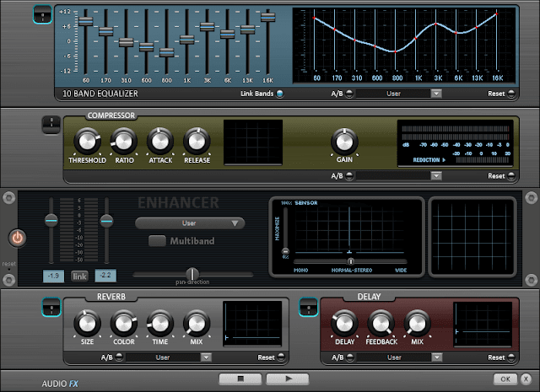Image resolution: width=540 pixels, height=392 pixels.
Task: Click the Enhancer link button
Action: point(79,276)
